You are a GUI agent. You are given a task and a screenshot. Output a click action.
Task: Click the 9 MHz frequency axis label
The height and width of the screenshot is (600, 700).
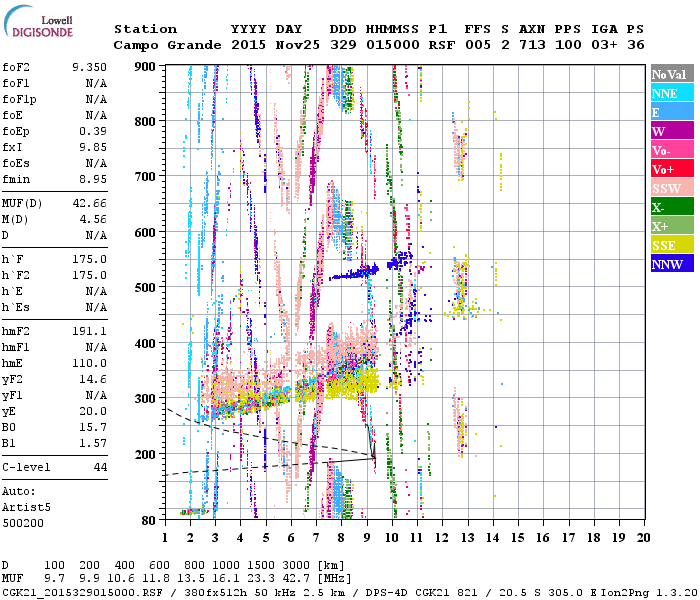pos(367,538)
